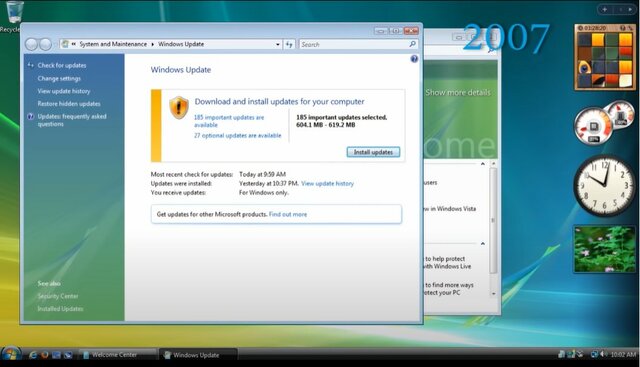This screenshot has height=367, width=640.
Task: Click the slide show flower photo gadget
Action: [x=604, y=249]
